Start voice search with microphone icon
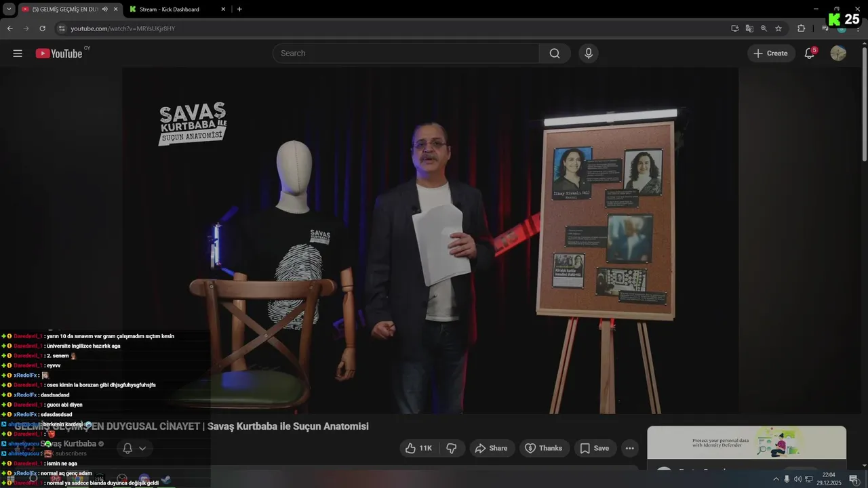 [589, 54]
